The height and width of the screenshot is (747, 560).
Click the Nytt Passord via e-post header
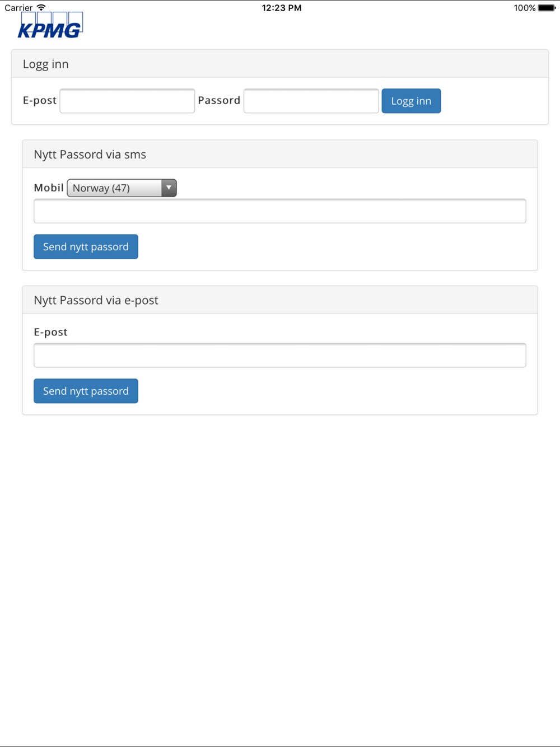tap(280, 300)
